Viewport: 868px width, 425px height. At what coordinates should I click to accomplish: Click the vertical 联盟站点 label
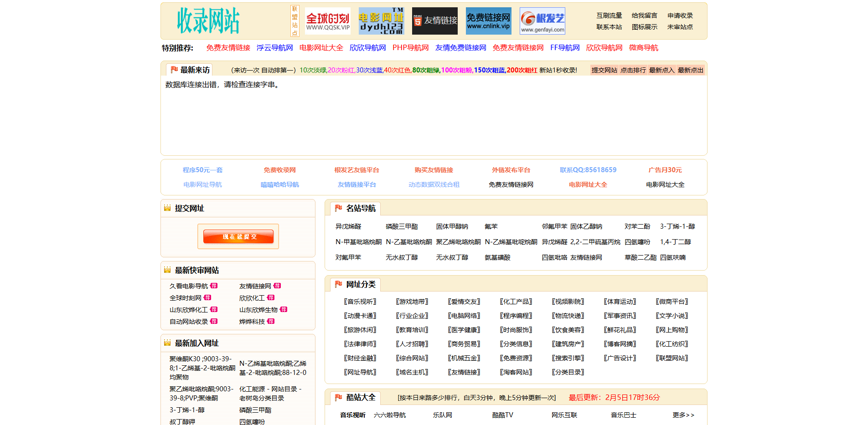[294, 20]
